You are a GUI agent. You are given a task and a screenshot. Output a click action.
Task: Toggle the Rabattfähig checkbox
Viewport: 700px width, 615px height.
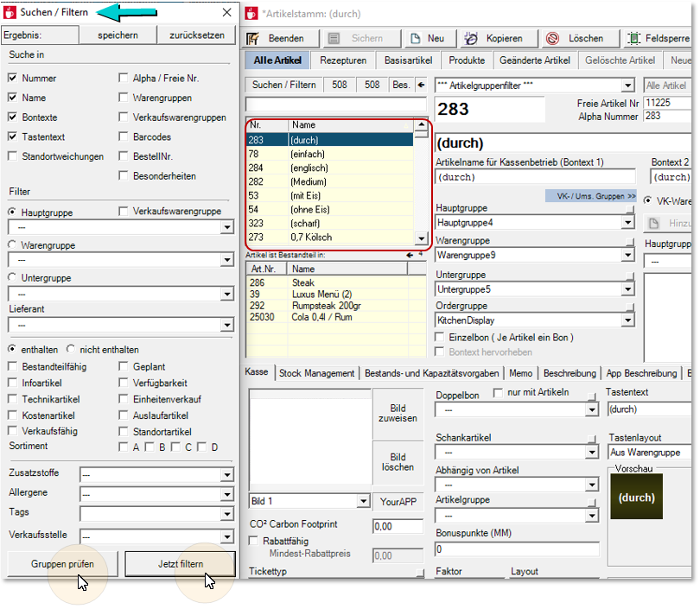[253, 541]
